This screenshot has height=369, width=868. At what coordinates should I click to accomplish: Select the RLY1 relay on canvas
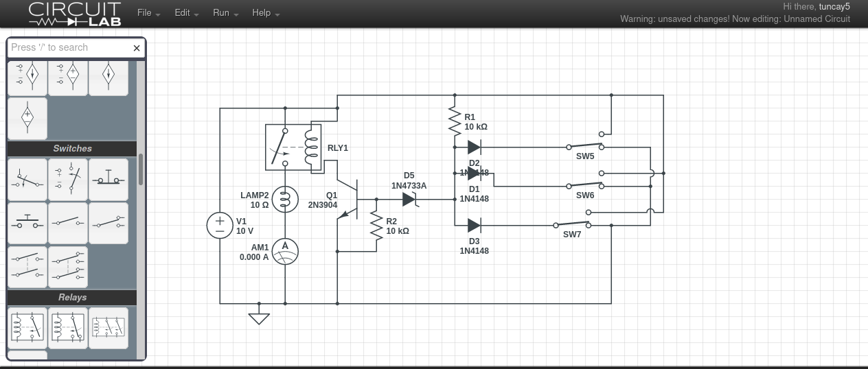293,147
